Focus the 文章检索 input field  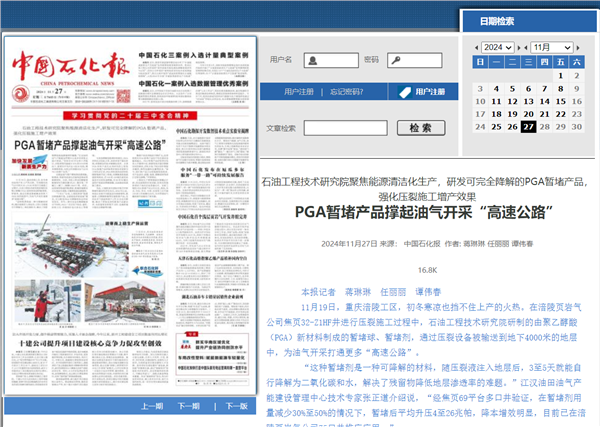346,128
